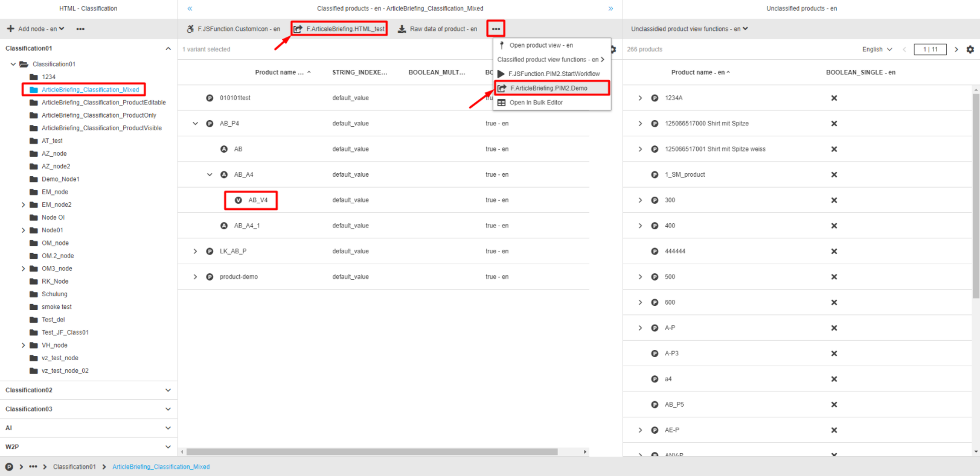Toggle BOOLEAN_SINGLE value for product 444444
980x476 pixels.
click(834, 251)
